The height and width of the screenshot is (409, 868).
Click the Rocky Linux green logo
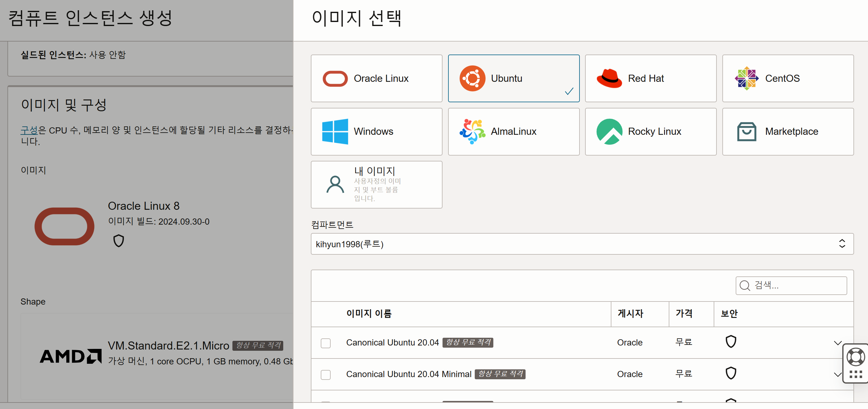[609, 131]
